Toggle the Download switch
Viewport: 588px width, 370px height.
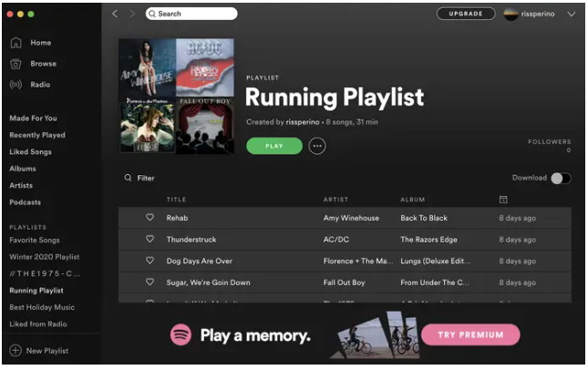(561, 178)
